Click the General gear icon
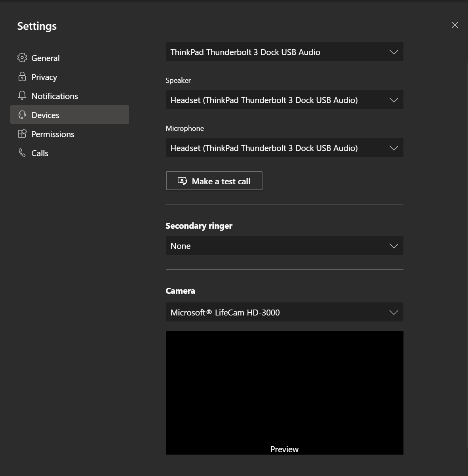468x476 pixels. pyautogui.click(x=22, y=57)
